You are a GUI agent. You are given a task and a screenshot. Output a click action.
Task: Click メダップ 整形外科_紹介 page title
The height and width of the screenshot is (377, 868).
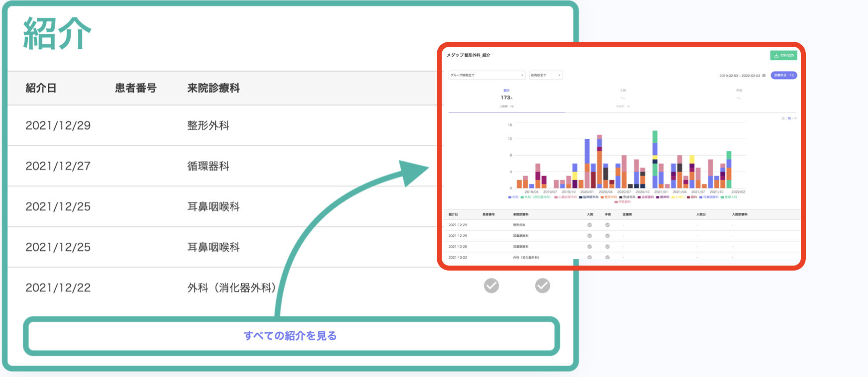(468, 55)
